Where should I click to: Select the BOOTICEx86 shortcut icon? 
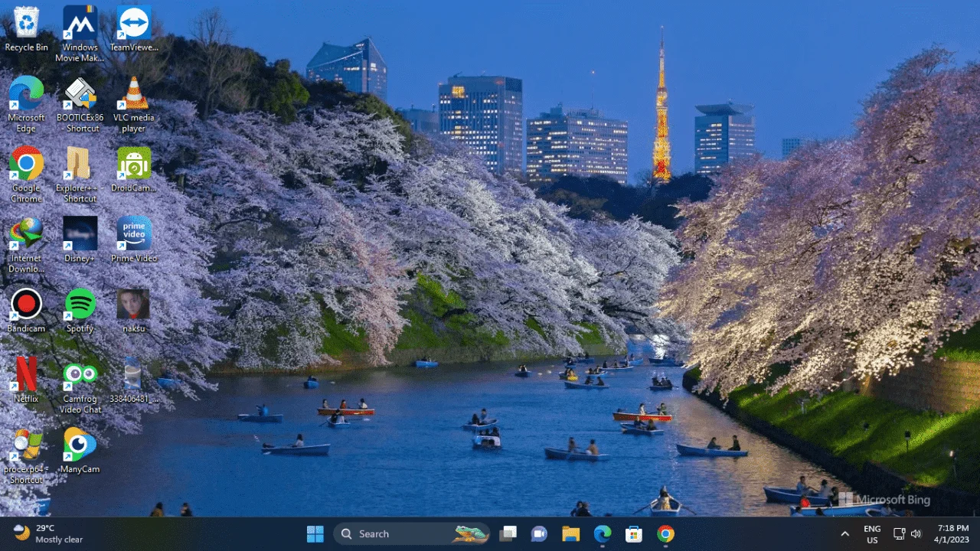click(80, 105)
